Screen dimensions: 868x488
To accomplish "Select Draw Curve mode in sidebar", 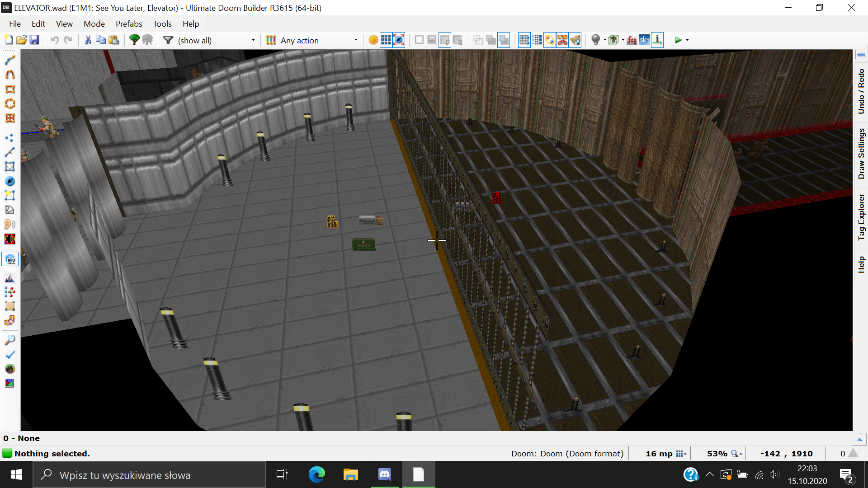I will point(10,75).
